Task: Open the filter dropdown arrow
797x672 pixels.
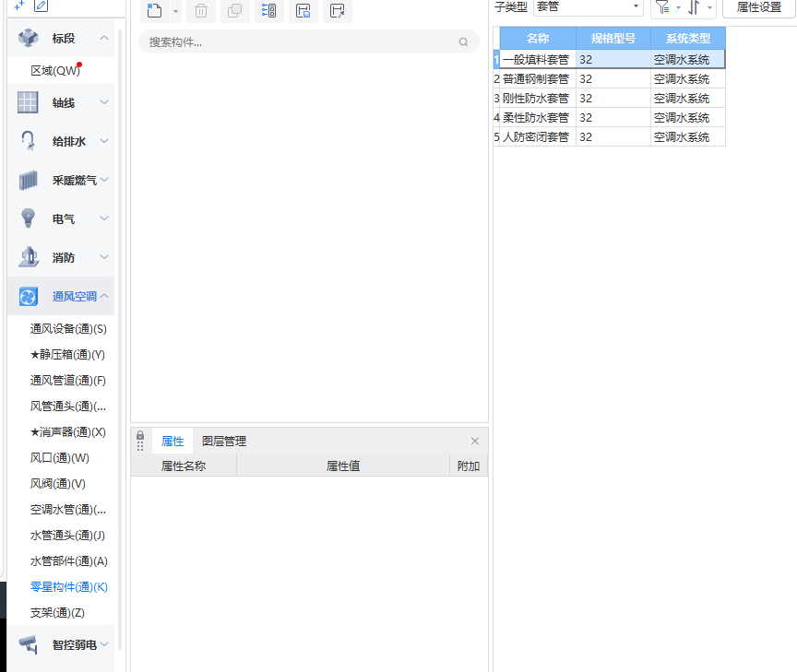Action: pyautogui.click(x=678, y=7)
